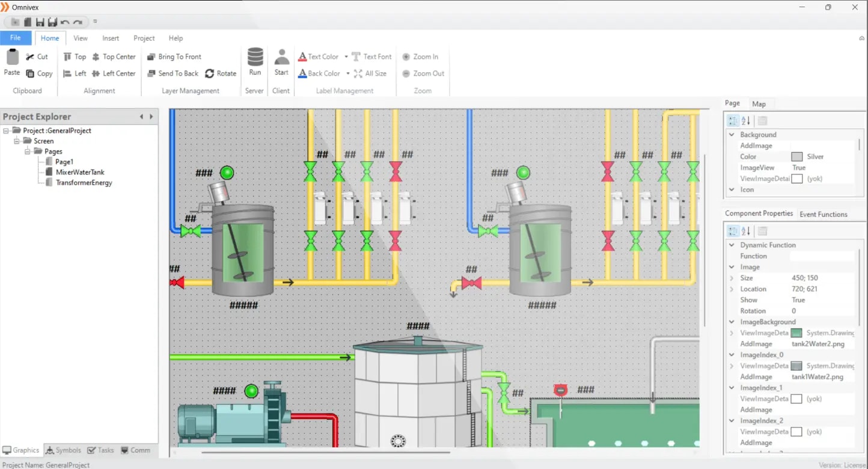Image resolution: width=868 pixels, height=469 pixels.
Task: Collapse the Pages tree node
Action: click(28, 152)
